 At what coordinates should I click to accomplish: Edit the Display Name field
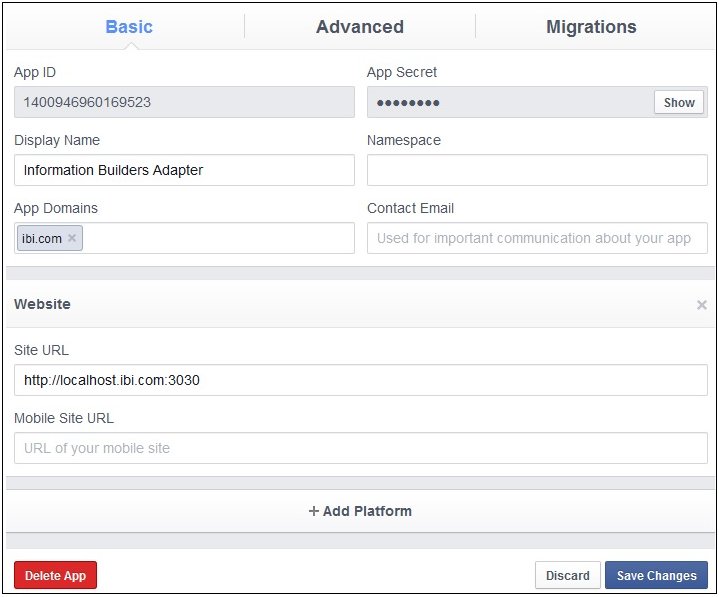184,170
